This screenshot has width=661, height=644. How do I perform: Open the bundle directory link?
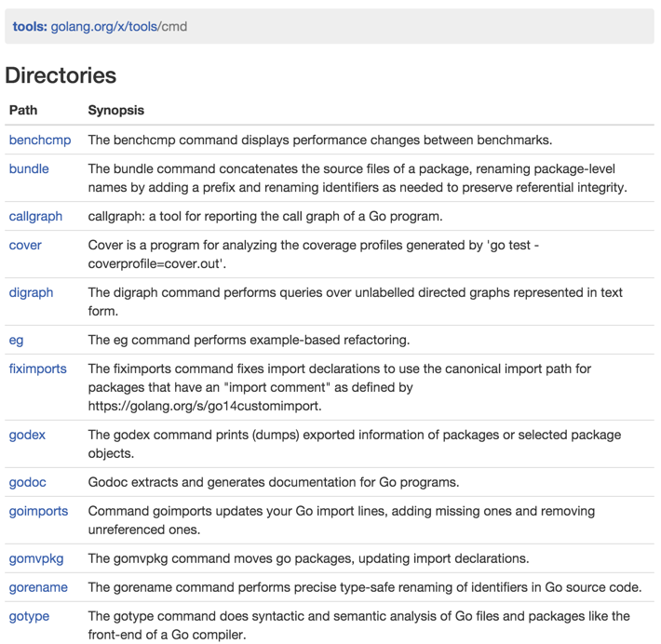click(29, 168)
